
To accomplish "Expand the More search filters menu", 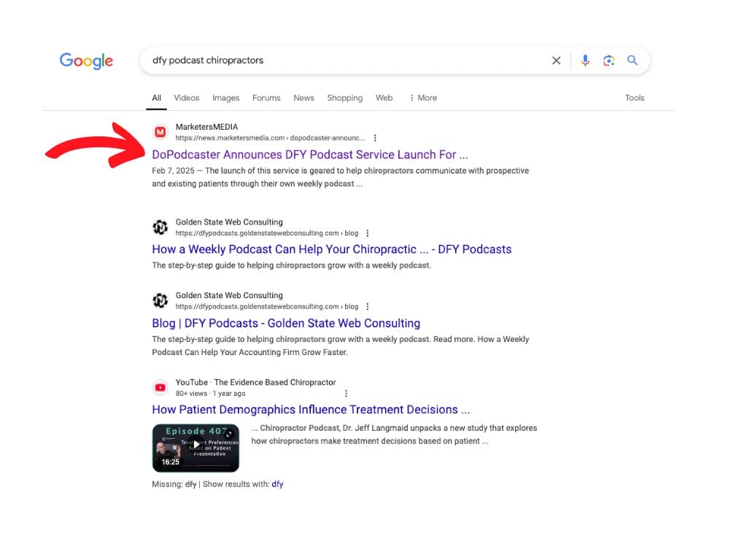I will (x=423, y=98).
